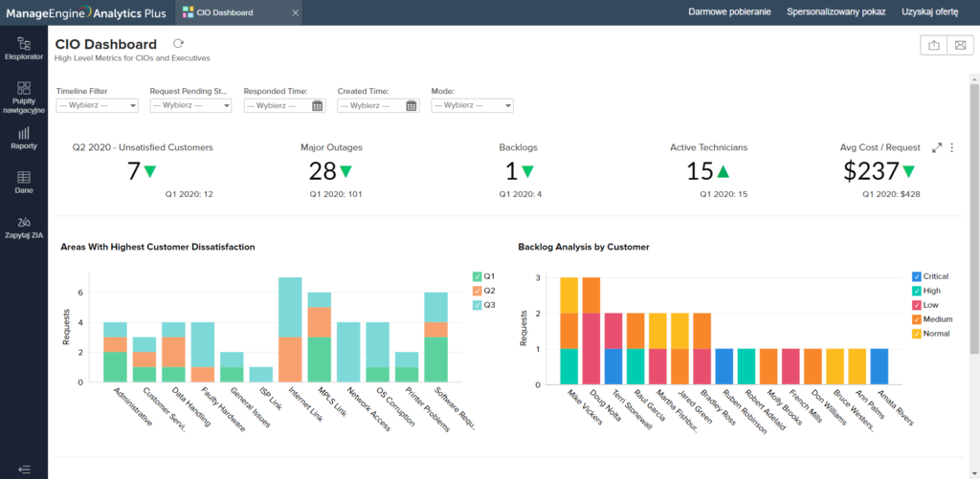Expand the Request Pending Status dropdown
This screenshot has width=980, height=479.
coord(190,105)
